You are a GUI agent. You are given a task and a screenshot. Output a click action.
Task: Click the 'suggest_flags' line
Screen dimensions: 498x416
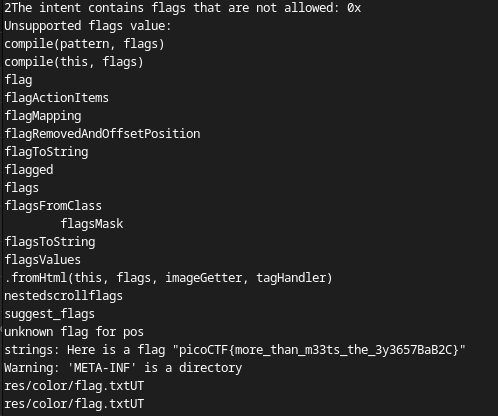tap(49, 314)
